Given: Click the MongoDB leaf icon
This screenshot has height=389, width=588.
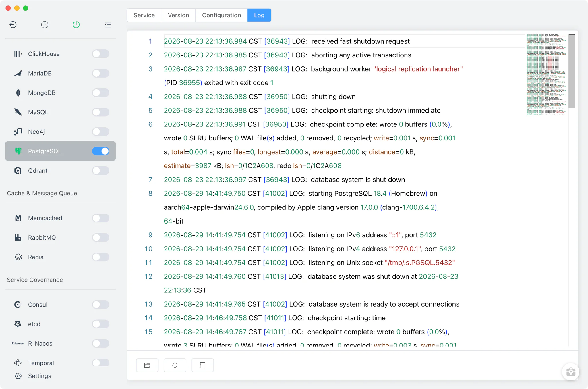Looking at the screenshot, I should tap(18, 93).
